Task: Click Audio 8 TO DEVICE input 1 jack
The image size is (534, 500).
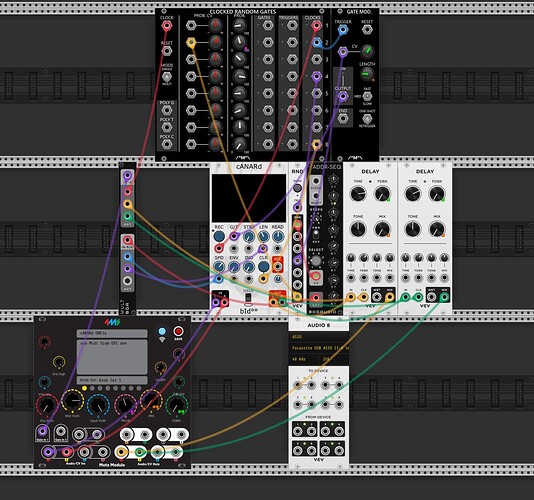Action: click(298, 385)
